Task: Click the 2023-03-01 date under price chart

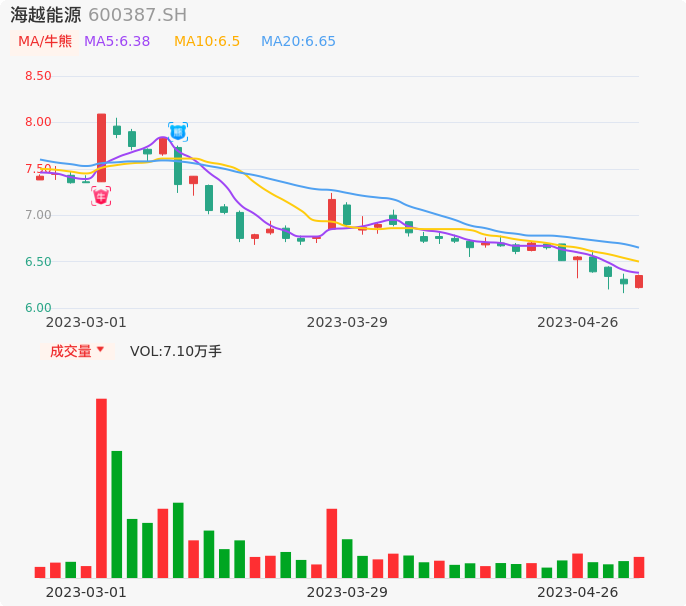Action: (x=86, y=323)
